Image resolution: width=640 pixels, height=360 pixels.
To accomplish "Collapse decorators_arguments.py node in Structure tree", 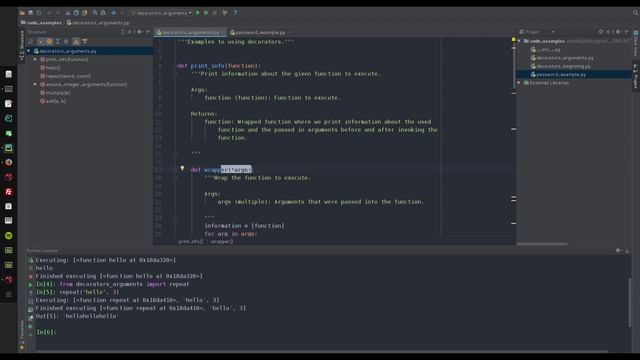I will [29, 51].
